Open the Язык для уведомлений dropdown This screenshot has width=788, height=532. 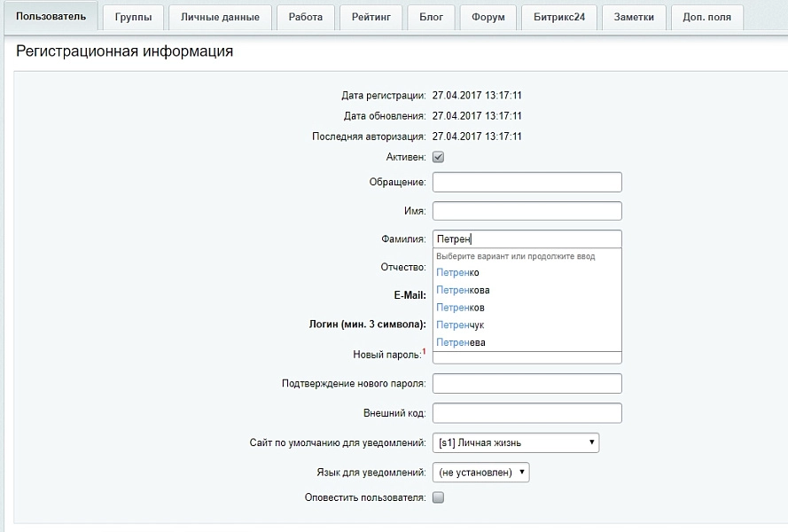(481, 473)
